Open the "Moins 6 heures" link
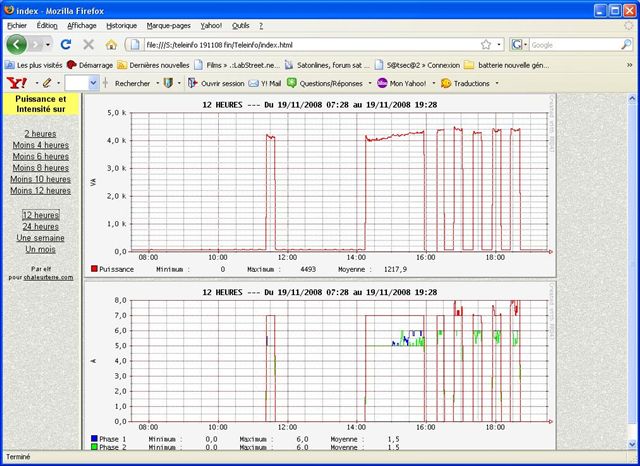 pyautogui.click(x=40, y=156)
